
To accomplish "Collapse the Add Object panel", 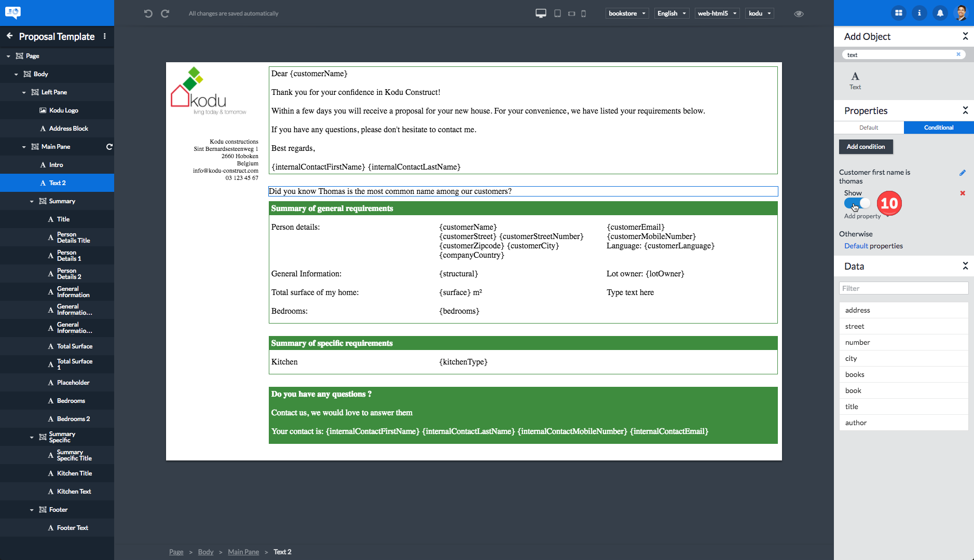I will (965, 36).
